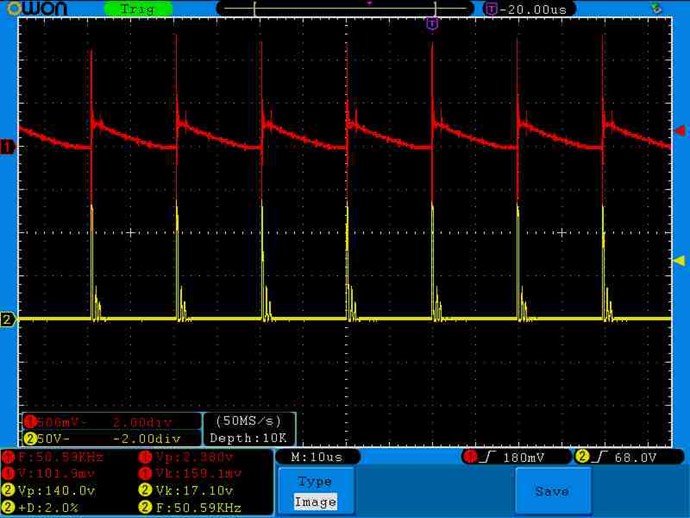The height and width of the screenshot is (518, 690).
Task: Click the green icon at top right
Action: pos(657,8)
